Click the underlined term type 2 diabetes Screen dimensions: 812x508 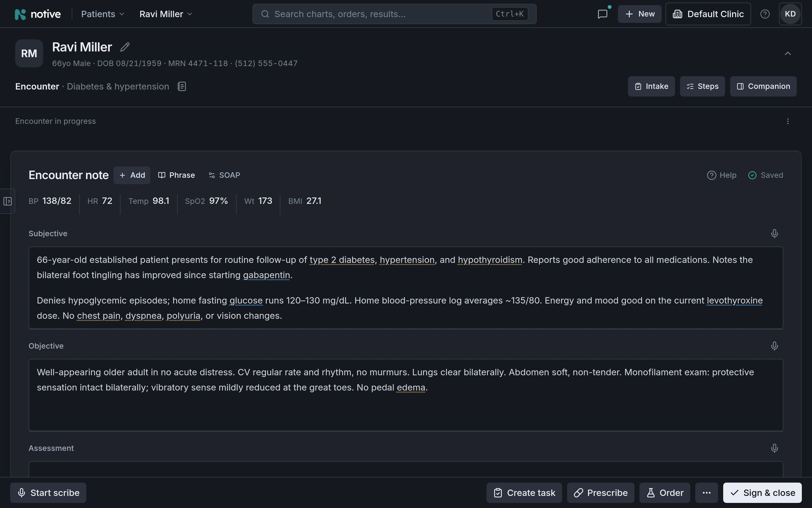pos(342,260)
